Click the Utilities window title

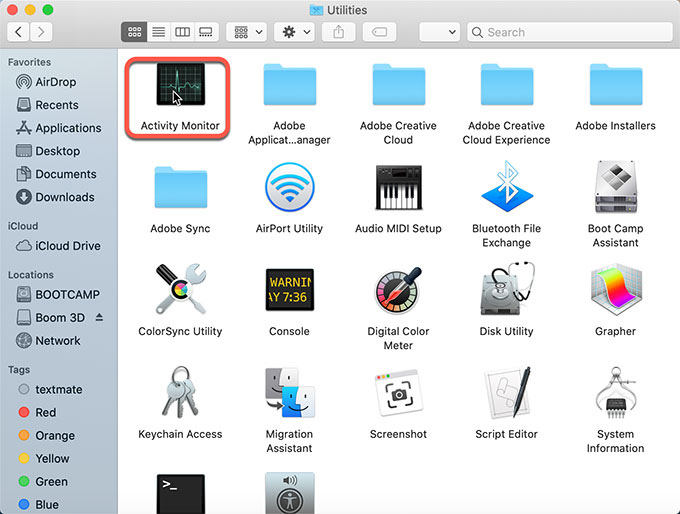point(338,10)
